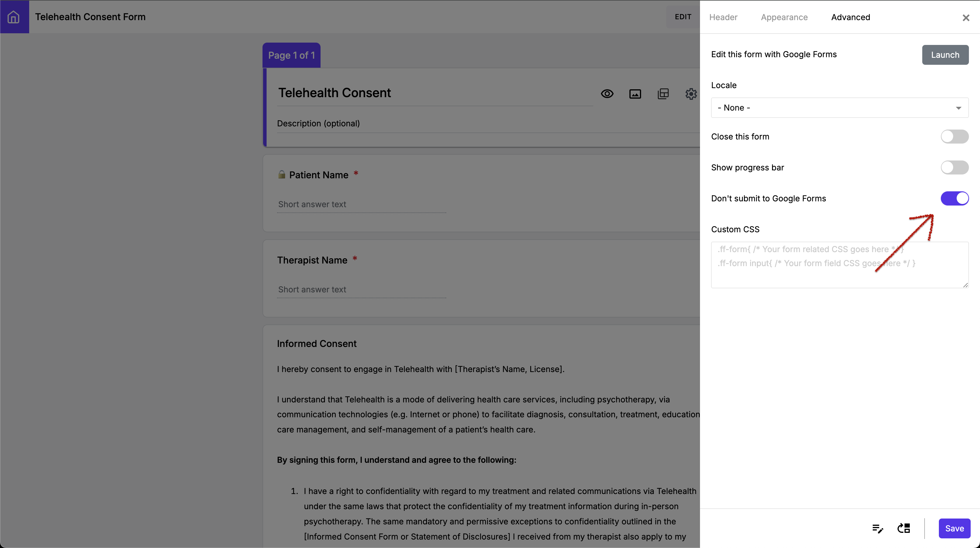Click the Informed Consent section heading

pos(316,344)
